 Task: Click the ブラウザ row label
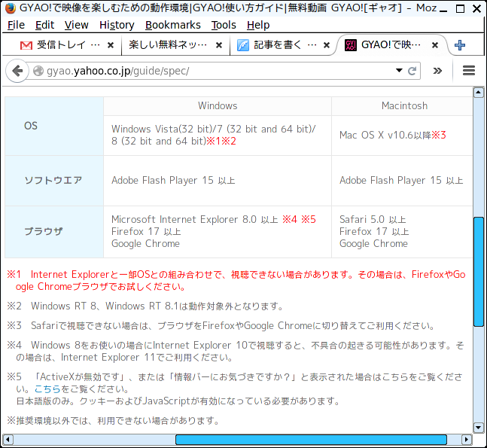coord(44,231)
